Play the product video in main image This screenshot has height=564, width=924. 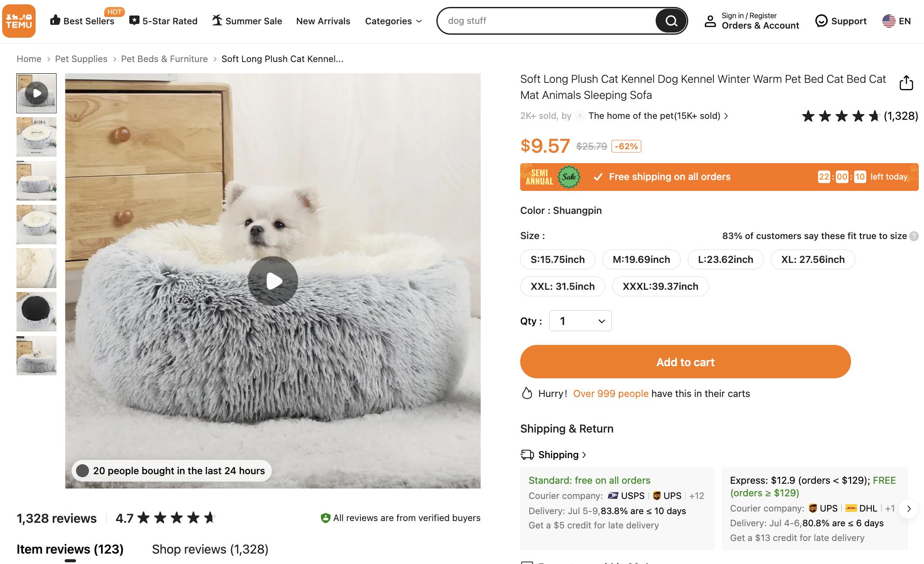pyautogui.click(x=273, y=281)
